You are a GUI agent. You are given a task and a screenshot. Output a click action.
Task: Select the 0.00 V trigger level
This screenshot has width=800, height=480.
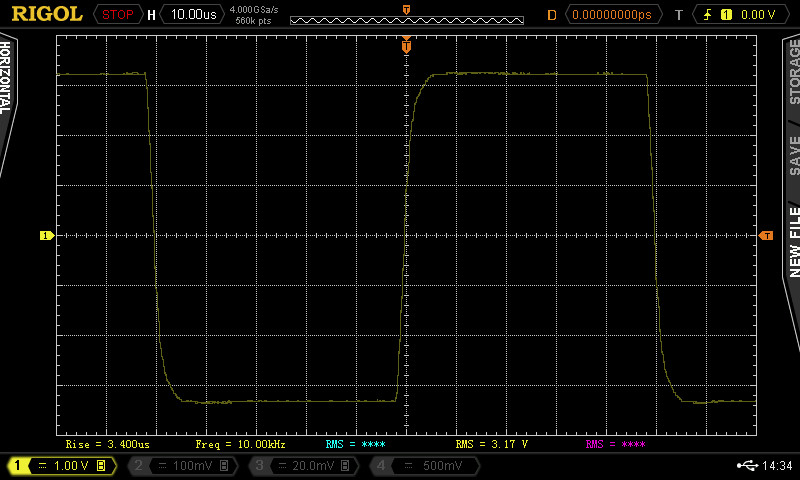click(757, 14)
